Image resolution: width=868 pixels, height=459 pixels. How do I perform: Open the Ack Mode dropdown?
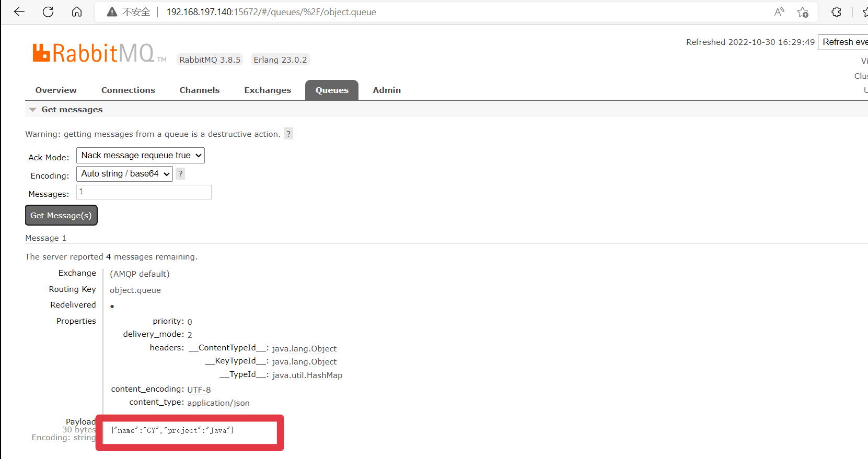click(x=141, y=156)
